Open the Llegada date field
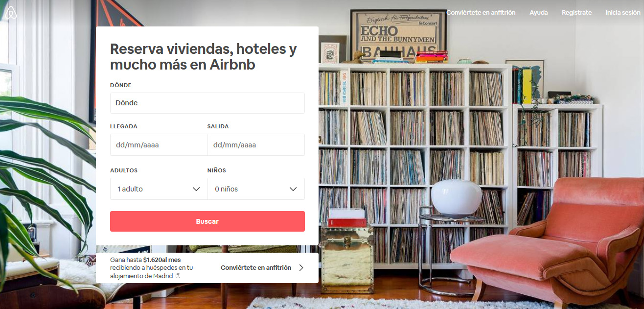Viewport: 644px width, 309px height. (x=159, y=145)
